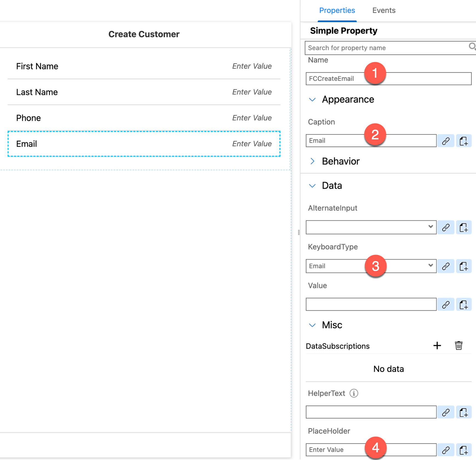Image resolution: width=476 pixels, height=460 pixels.
Task: Click the rule/document icon next to Value field
Action: [463, 304]
